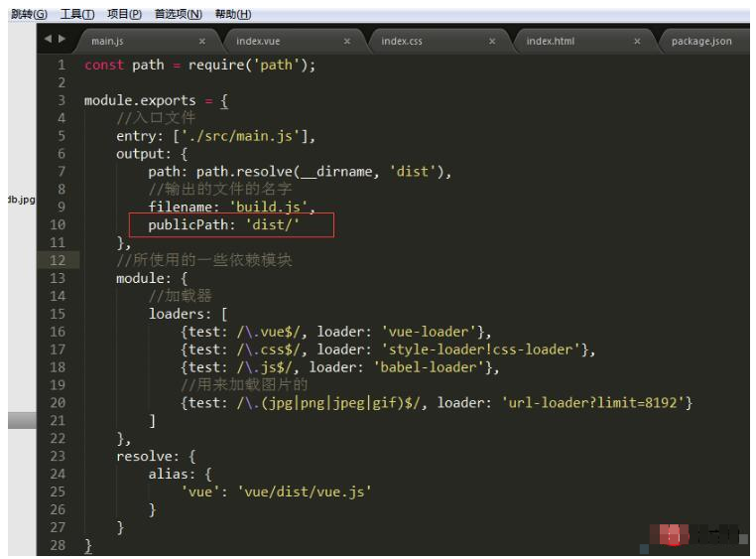This screenshot has width=756, height=559.
Task: Click the 'babel-loader' rule line
Action: coord(339,368)
